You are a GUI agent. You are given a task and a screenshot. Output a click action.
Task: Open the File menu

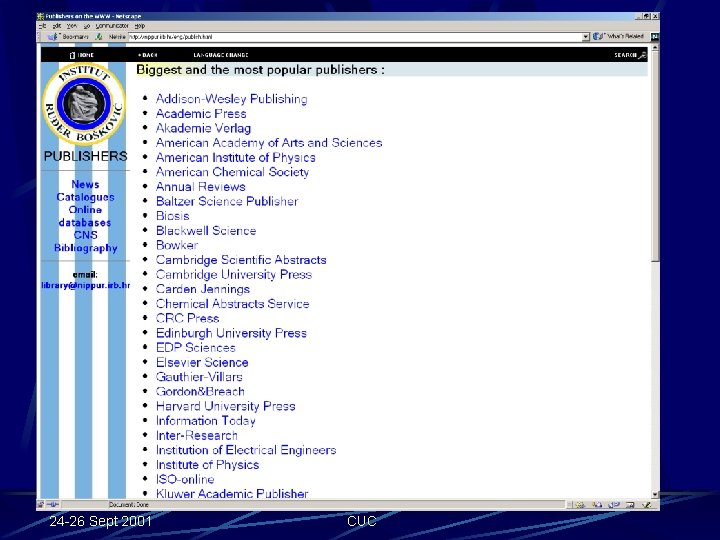(42, 26)
